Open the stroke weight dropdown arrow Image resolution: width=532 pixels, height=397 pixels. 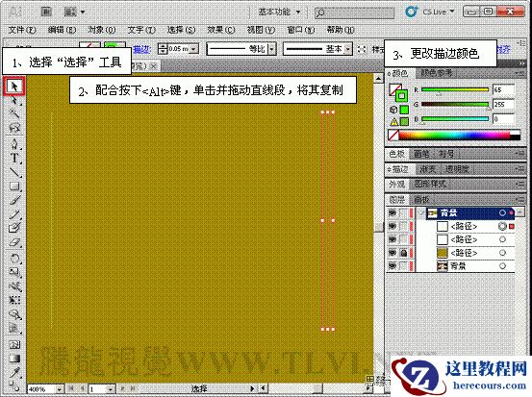click(193, 49)
